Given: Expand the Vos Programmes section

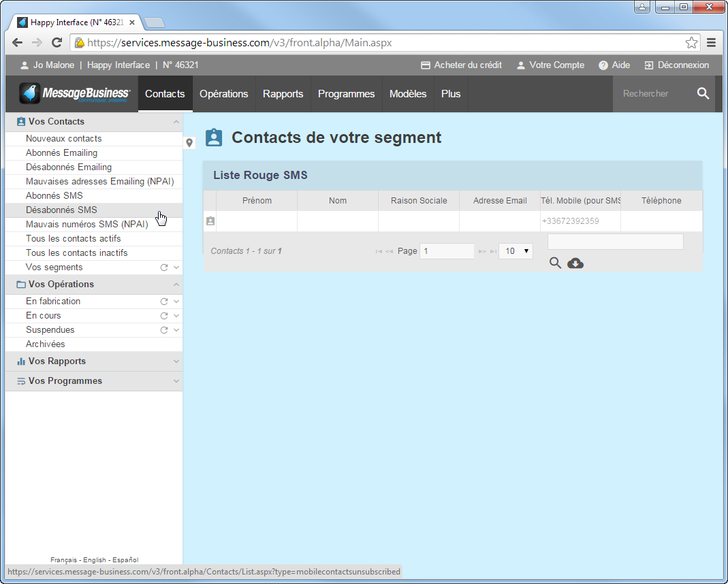Looking at the screenshot, I should 176,381.
